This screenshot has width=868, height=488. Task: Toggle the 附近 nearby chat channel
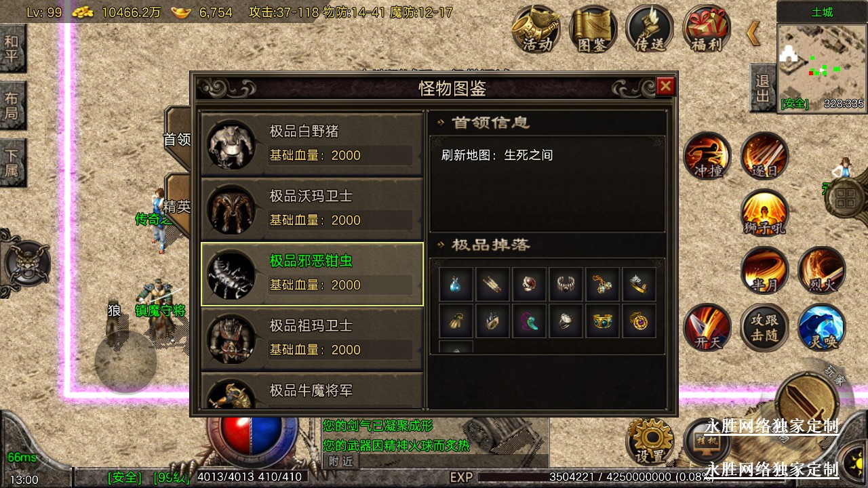coord(341,460)
